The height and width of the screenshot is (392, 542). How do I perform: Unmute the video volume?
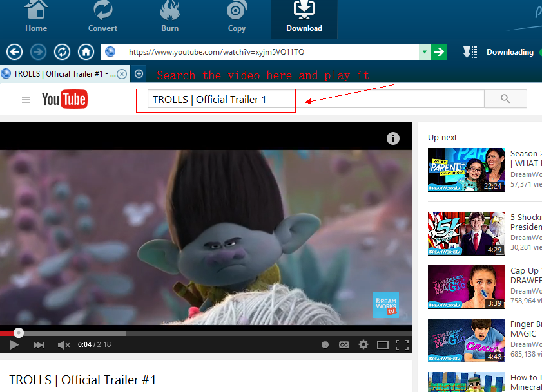pyautogui.click(x=64, y=344)
